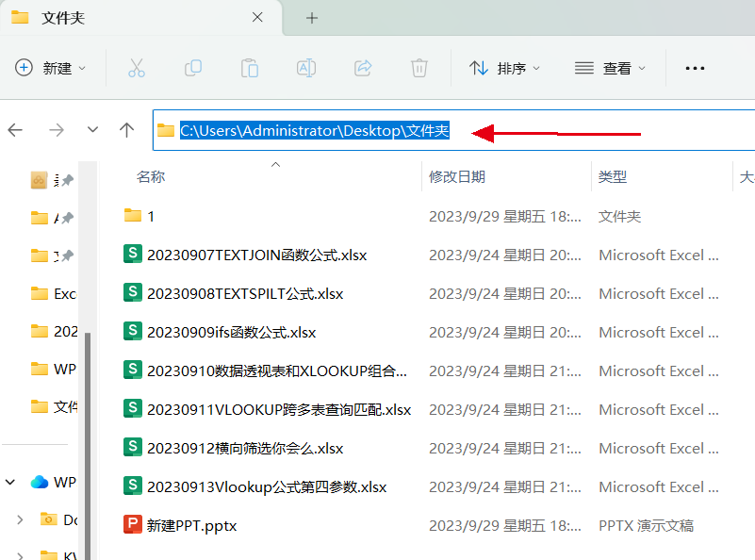Collapse the WP cloud drive tree node
The width and height of the screenshot is (755, 560).
coord(10,482)
